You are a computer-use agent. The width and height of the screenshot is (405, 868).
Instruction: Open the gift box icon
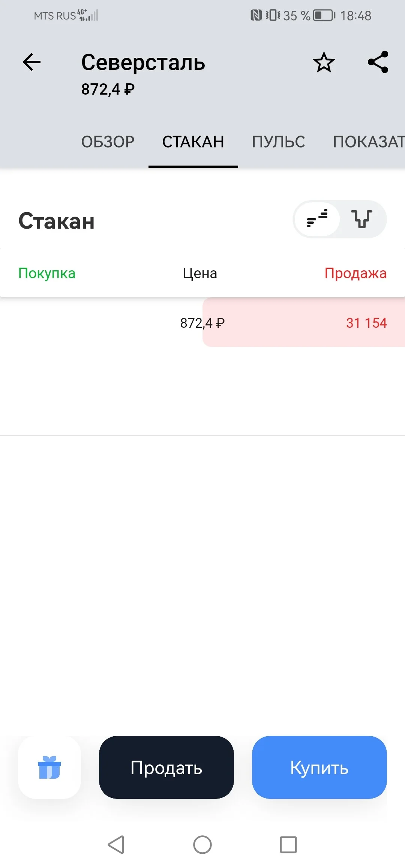click(49, 767)
